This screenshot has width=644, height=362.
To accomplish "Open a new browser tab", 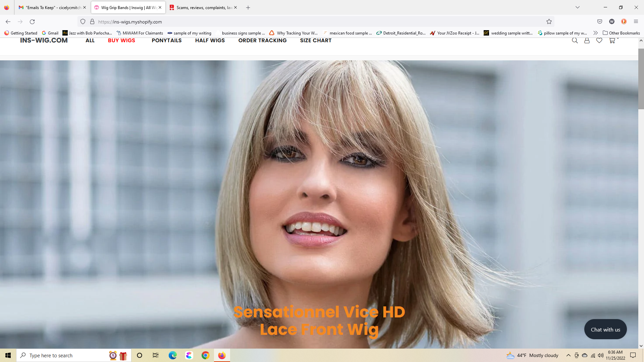I will coord(248,7).
